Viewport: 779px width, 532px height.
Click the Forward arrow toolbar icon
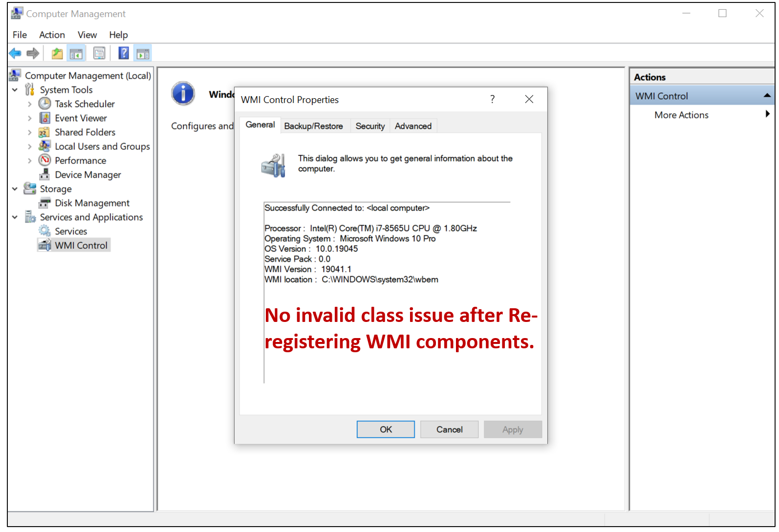tap(33, 53)
